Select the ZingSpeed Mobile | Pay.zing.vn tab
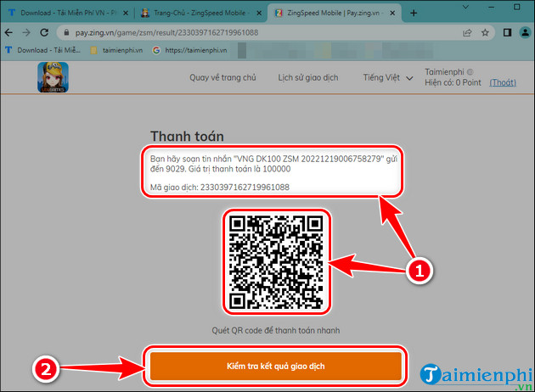 tap(335, 13)
